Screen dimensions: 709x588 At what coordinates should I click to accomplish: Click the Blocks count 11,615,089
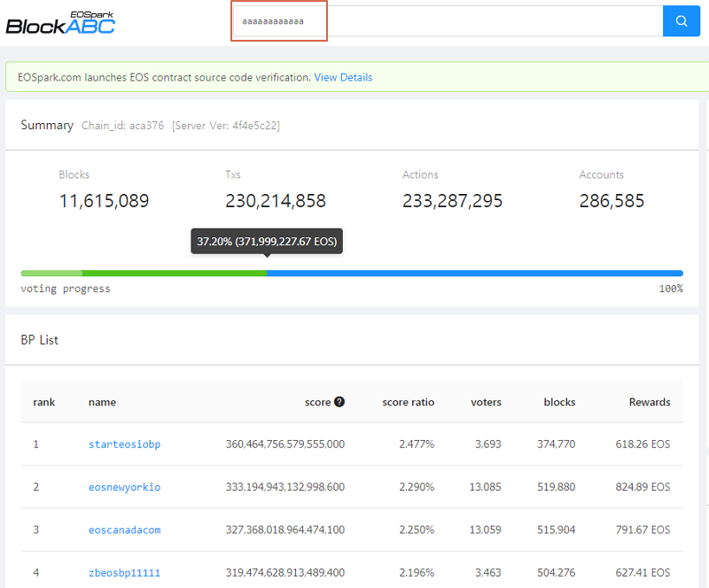point(104,201)
